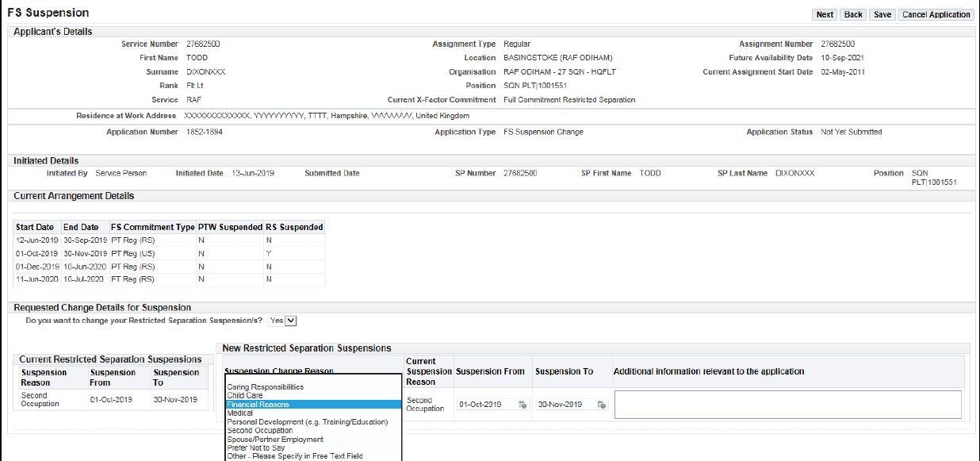Open calendar picker for Suspension To date
The image size is (980, 461).
click(602, 405)
